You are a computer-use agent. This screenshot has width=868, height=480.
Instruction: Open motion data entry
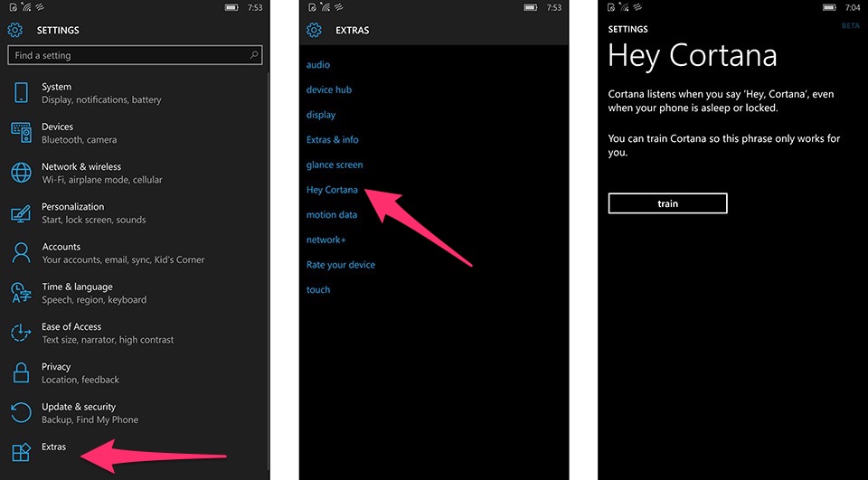tap(332, 215)
